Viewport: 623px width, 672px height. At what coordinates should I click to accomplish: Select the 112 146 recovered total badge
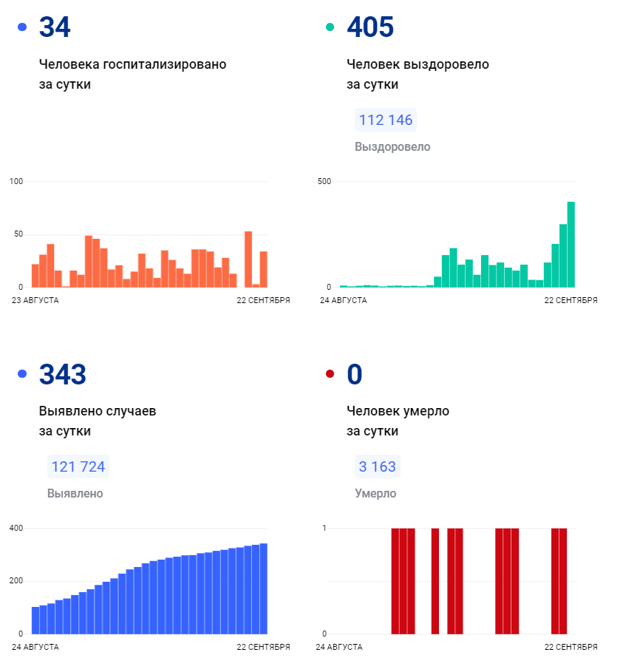[385, 120]
